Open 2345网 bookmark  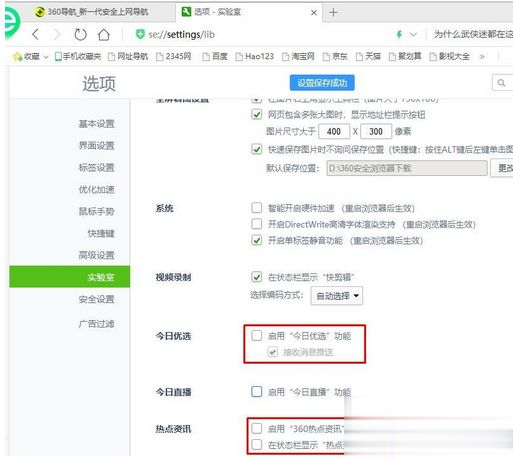pos(174,57)
